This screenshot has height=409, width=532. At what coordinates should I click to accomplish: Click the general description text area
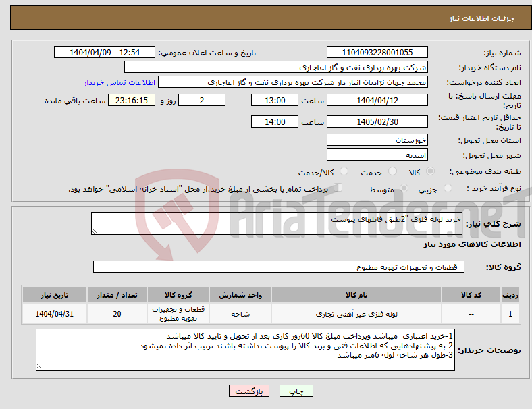click(277, 223)
